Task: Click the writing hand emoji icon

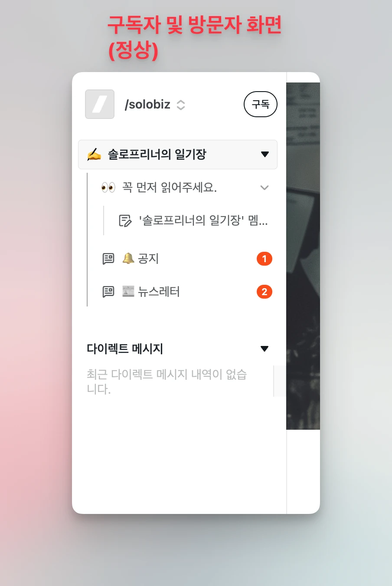Action: tap(94, 155)
